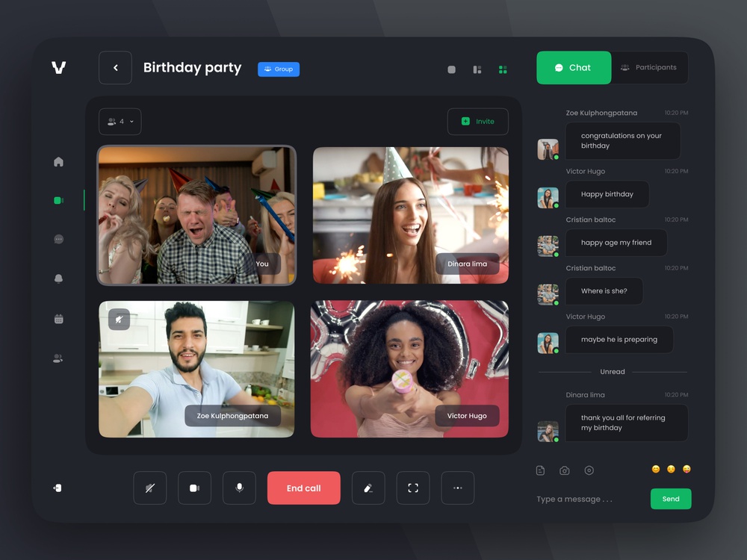Click muted mic icon on Zoe's video

point(119,319)
